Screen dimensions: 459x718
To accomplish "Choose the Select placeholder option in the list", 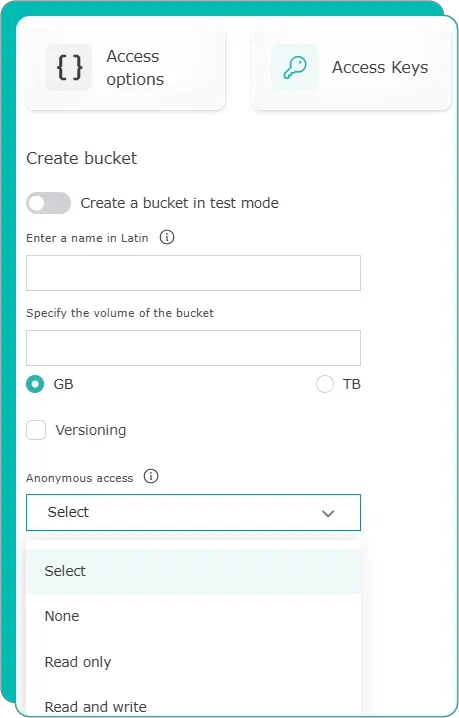I will point(193,571).
